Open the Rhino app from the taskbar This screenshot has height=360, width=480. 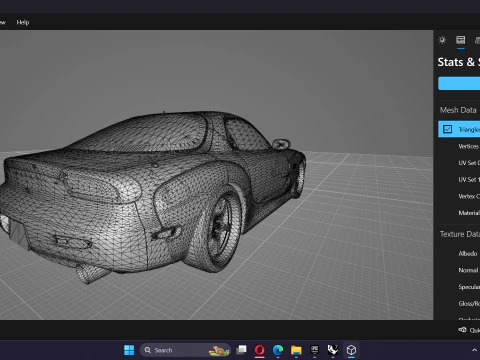[333, 350]
